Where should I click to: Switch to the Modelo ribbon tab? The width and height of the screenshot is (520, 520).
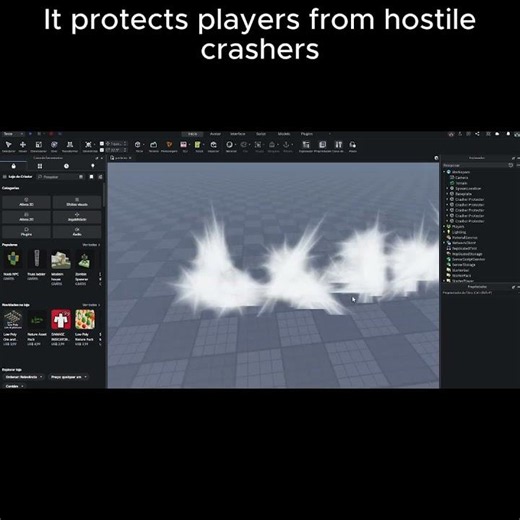click(284, 134)
